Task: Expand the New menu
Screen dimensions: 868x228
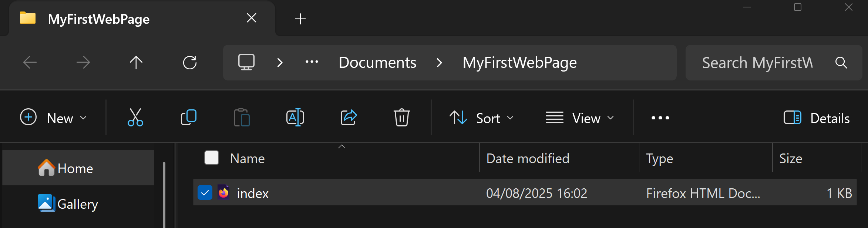Action: point(54,118)
